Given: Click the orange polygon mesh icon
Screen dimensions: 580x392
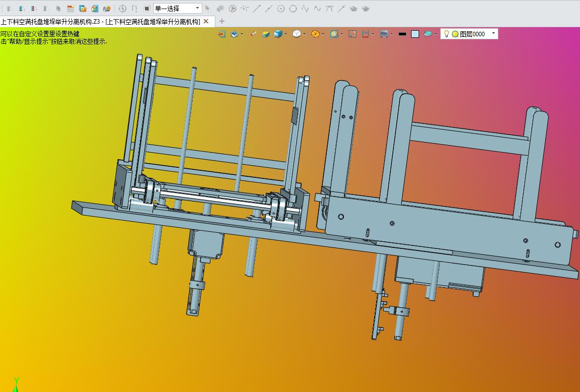Looking at the screenshot, I should coord(315,34).
